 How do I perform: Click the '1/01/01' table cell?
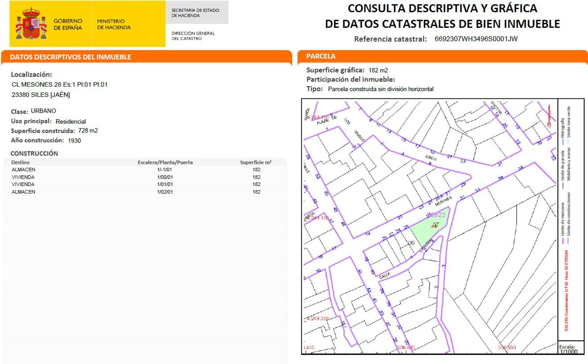165,184
